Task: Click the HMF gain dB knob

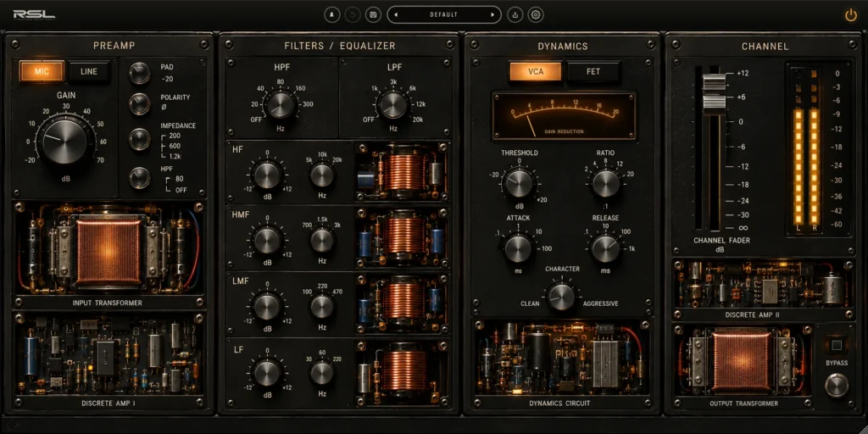Action: (267, 241)
